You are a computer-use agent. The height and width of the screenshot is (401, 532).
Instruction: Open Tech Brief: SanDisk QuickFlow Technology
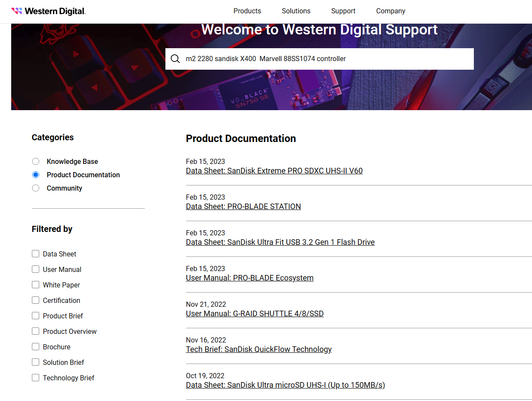click(x=258, y=349)
